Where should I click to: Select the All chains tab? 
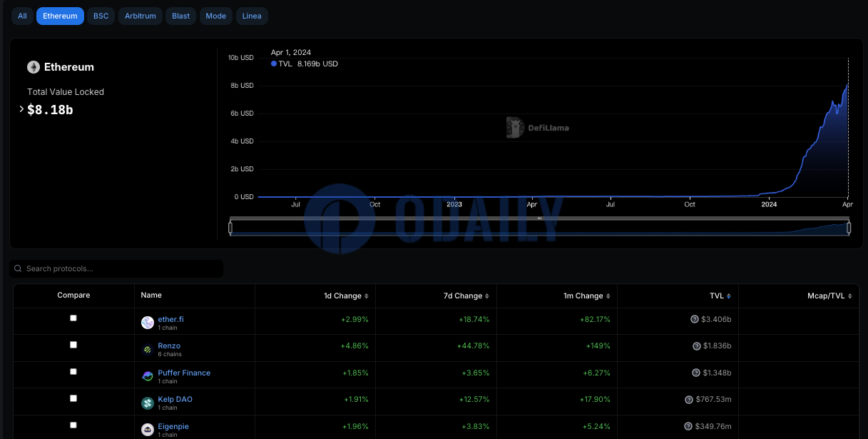point(22,16)
